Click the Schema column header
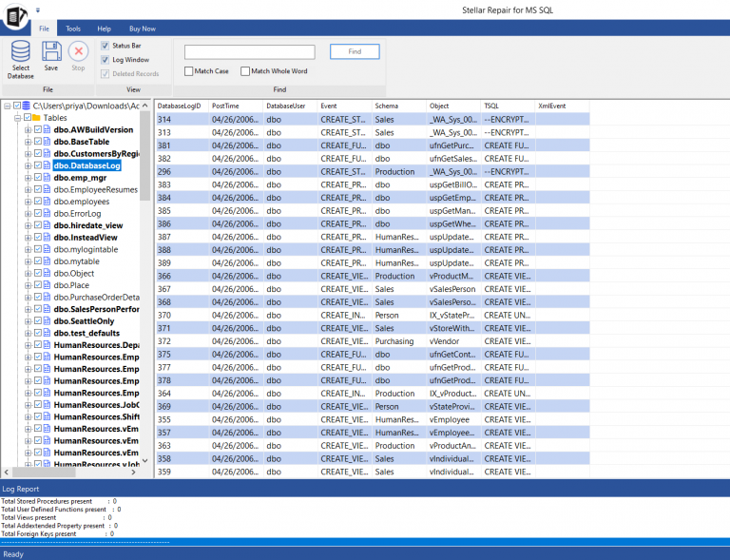Viewport: 730px width, 560px height. click(x=399, y=106)
